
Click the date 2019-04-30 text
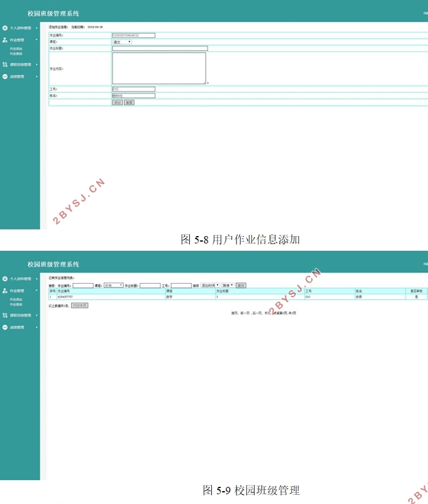pyautogui.click(x=96, y=27)
